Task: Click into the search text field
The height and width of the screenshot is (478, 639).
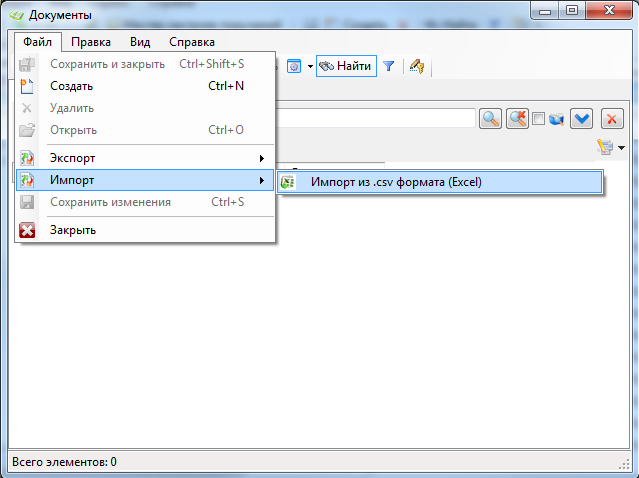Action: [380, 118]
